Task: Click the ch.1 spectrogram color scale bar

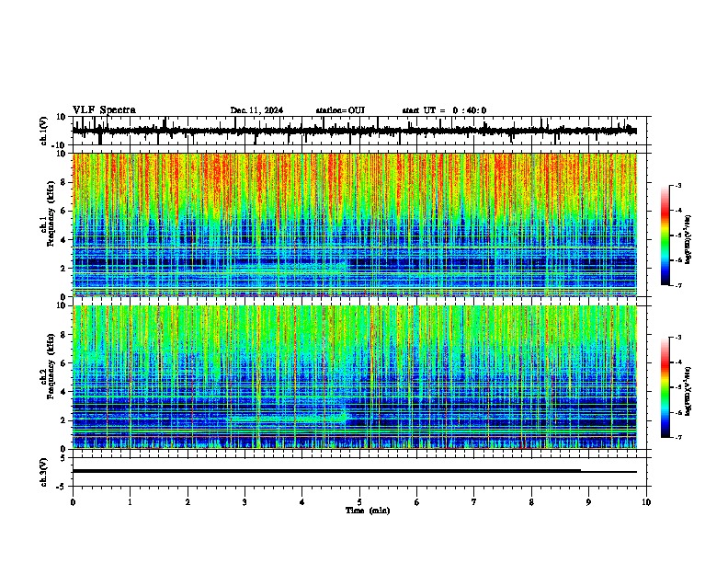Action: point(665,236)
